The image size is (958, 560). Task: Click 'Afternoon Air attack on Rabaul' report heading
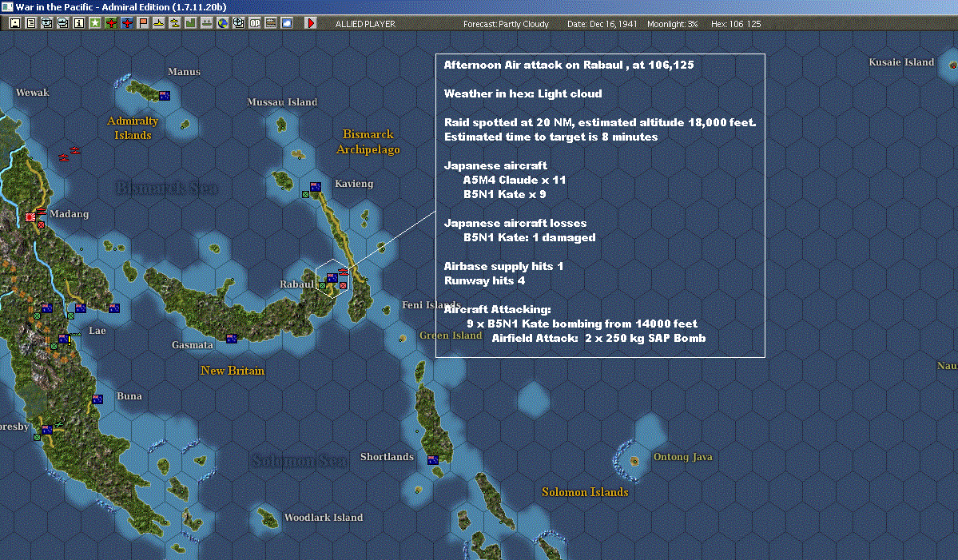(533, 65)
